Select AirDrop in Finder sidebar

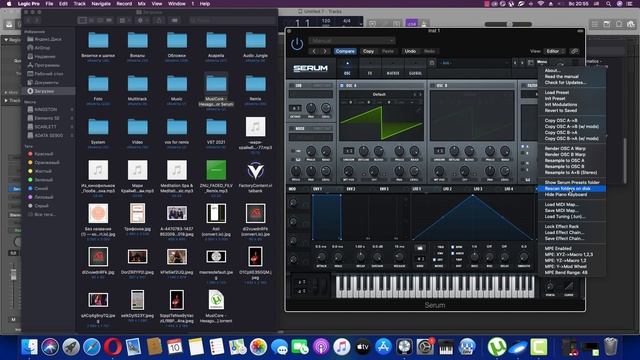(43, 48)
